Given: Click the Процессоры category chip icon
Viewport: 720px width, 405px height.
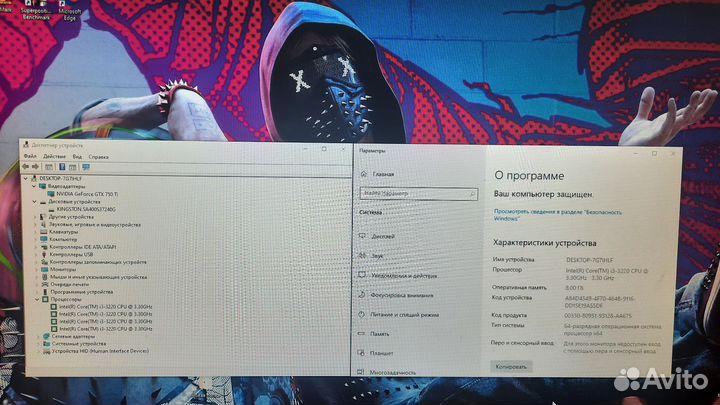Looking at the screenshot, I should (45, 299).
